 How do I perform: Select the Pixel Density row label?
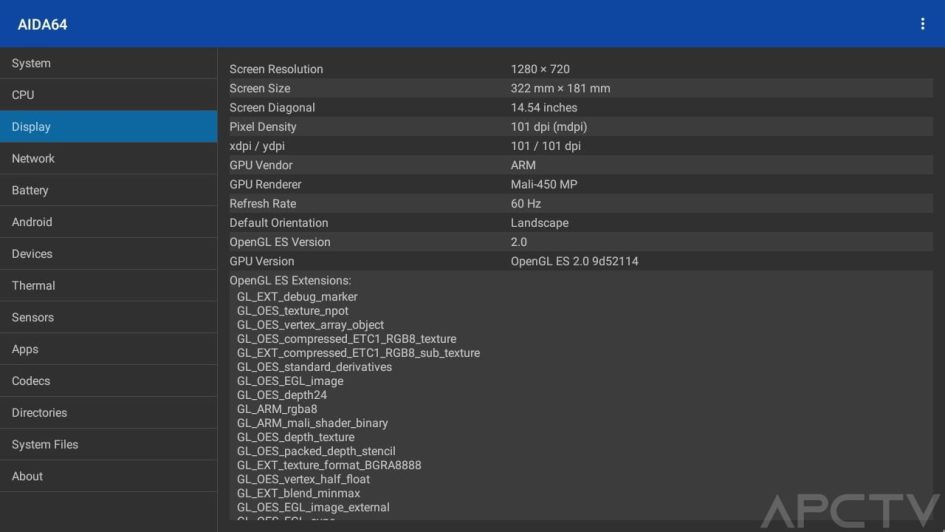pos(263,127)
